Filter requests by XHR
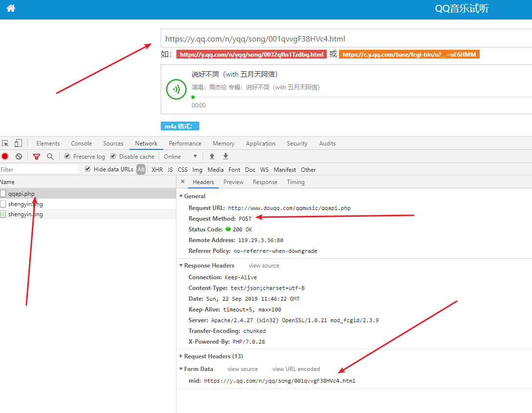Image resolution: width=532 pixels, height=413 pixels. pos(157,169)
